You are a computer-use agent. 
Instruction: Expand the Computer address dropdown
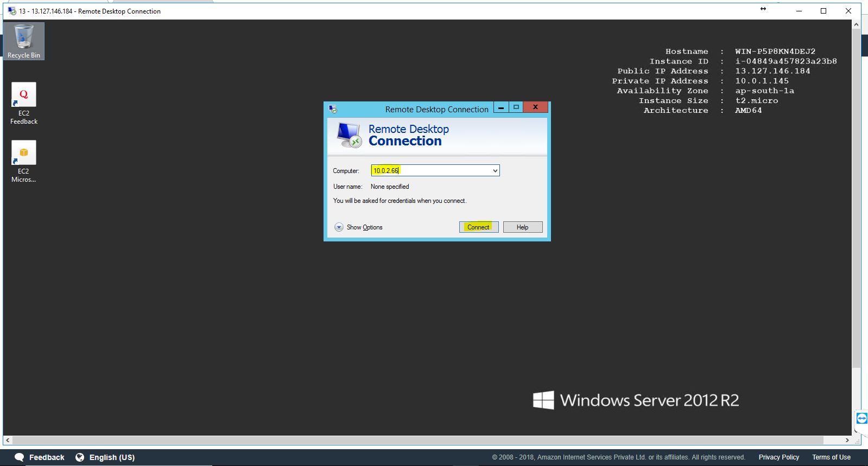pyautogui.click(x=495, y=171)
